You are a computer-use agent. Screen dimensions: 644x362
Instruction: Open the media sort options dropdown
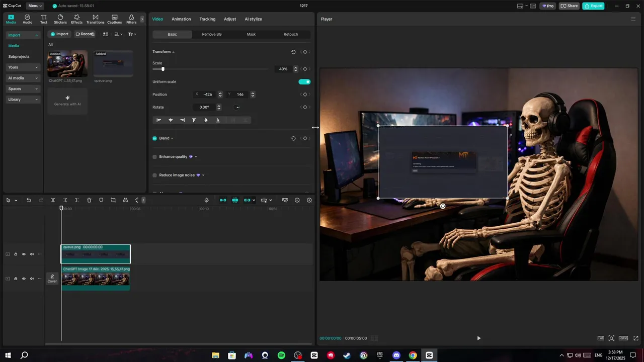[118, 34]
